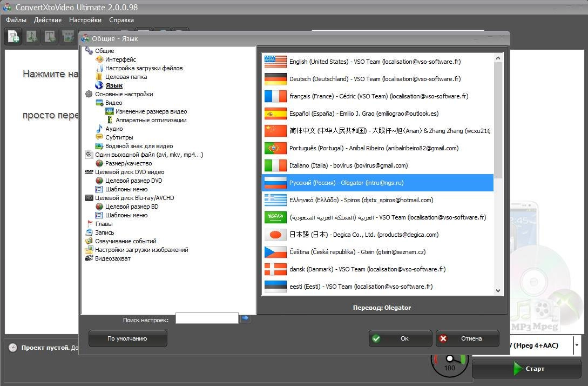This screenshot has height=386, width=588.
Task: Open the Действие menu
Action: 48,20
